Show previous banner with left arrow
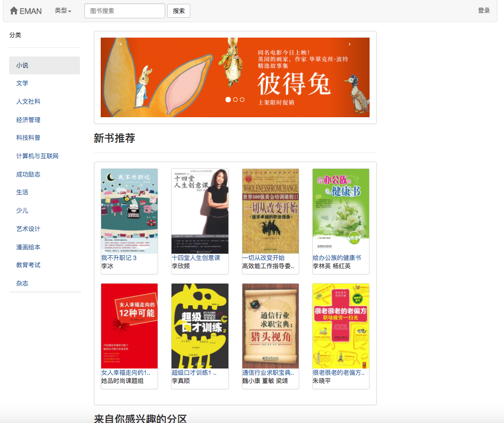Screen dimensions: 504x423 121,44
